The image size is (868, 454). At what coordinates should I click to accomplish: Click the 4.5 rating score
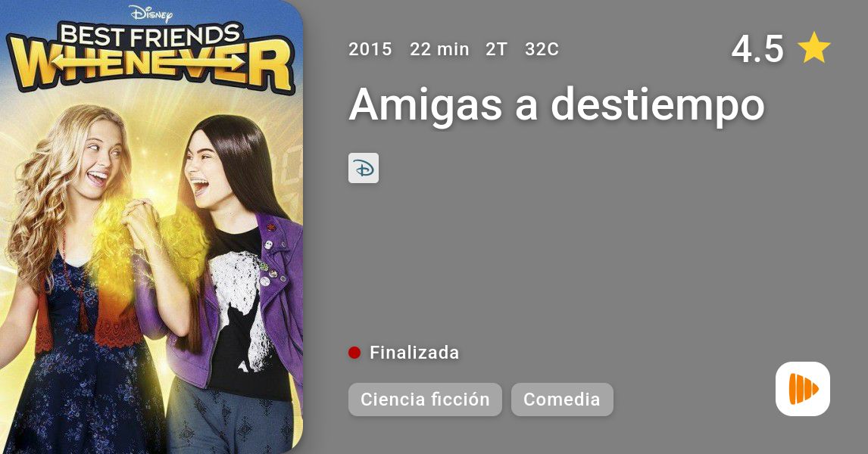[x=757, y=48]
